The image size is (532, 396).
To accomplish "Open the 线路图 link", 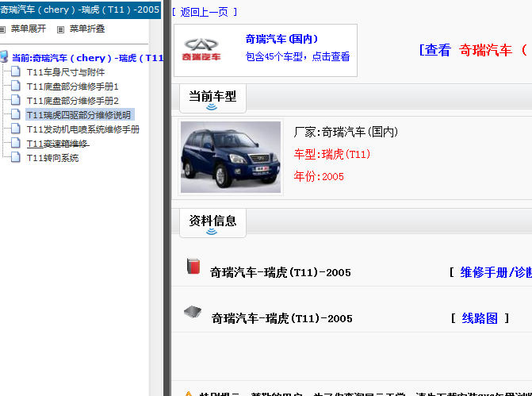I will (x=480, y=318).
